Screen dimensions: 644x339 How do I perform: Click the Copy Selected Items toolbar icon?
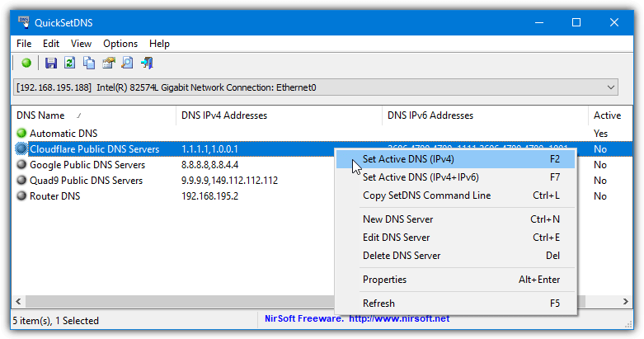click(89, 63)
